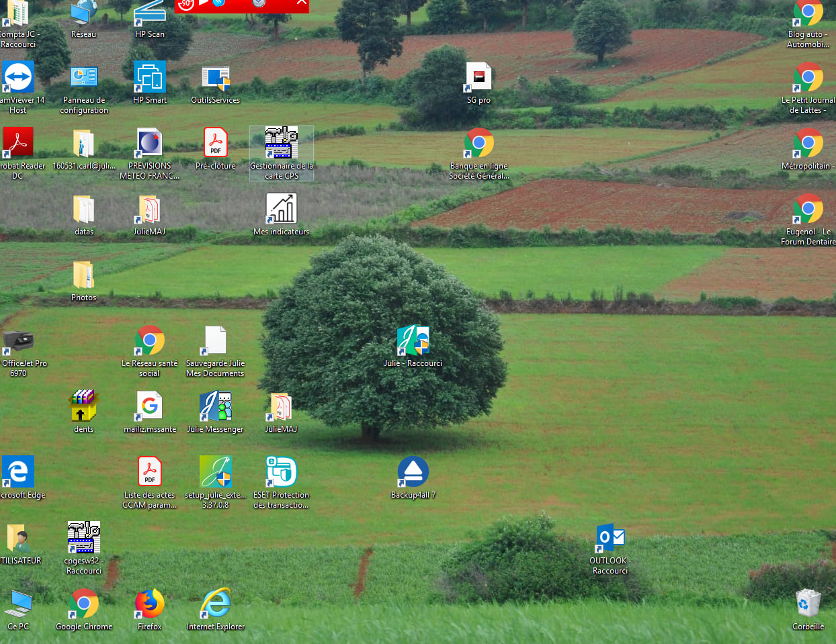Open Backup4all 7 shortcut
The image size is (836, 644).
click(413, 473)
